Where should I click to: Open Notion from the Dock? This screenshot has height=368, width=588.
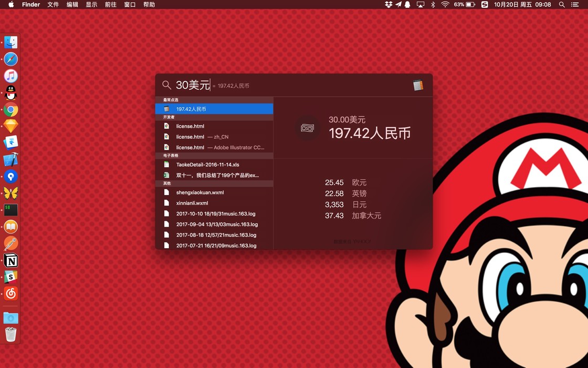pyautogui.click(x=10, y=260)
